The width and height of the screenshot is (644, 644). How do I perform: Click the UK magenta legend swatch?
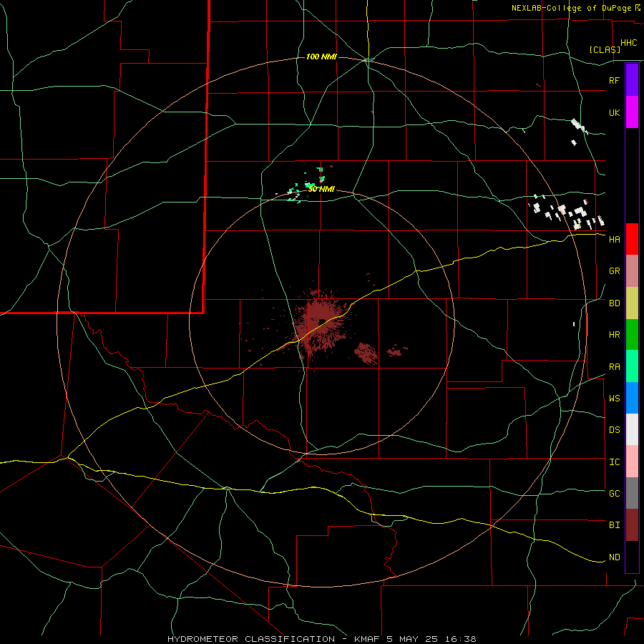(x=632, y=112)
